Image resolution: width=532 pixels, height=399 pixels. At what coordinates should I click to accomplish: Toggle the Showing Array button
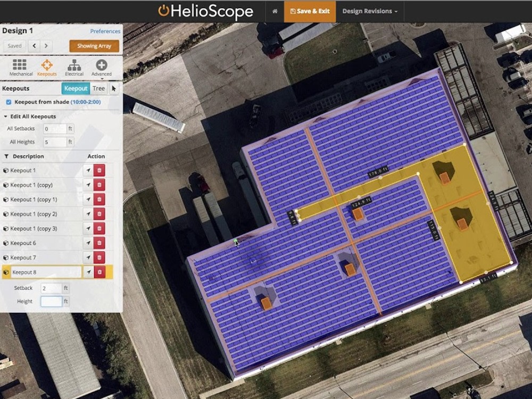[x=94, y=46]
